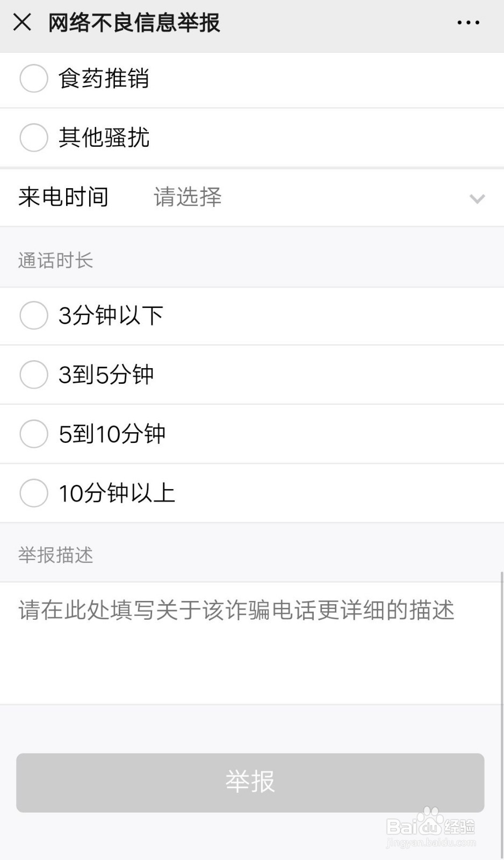504x860 pixels.
Task: Click the page title 网络不良信息举报
Action: click(134, 23)
